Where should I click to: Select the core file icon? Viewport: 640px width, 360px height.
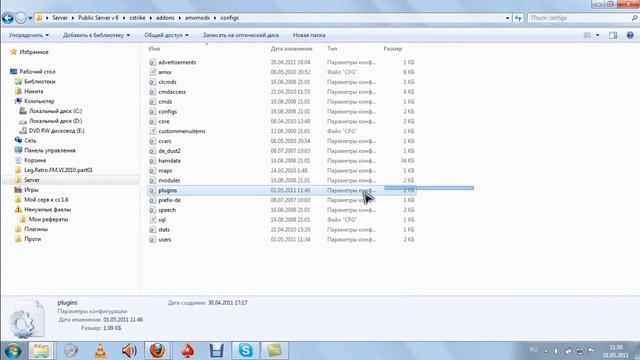(152, 121)
